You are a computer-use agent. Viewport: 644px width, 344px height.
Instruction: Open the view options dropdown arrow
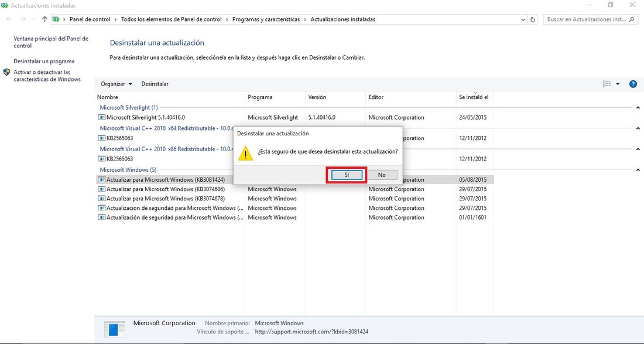(618, 84)
